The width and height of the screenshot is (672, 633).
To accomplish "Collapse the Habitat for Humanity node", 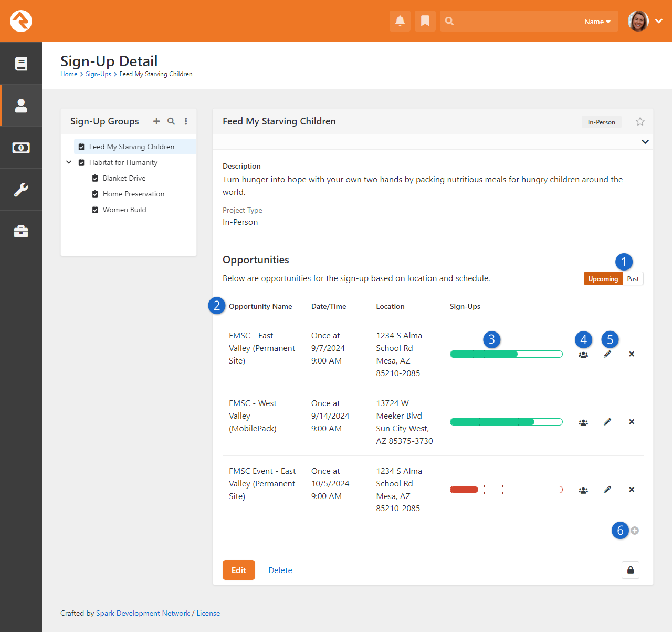I will [x=69, y=162].
